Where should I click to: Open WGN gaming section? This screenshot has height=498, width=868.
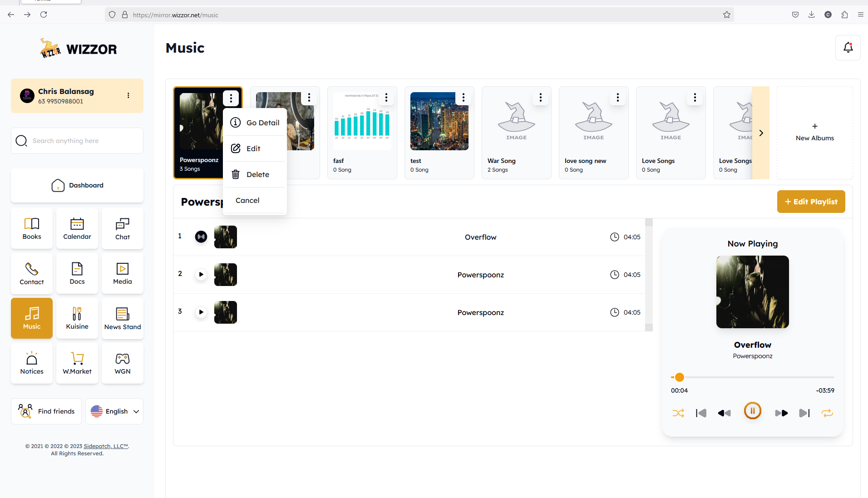pos(123,363)
